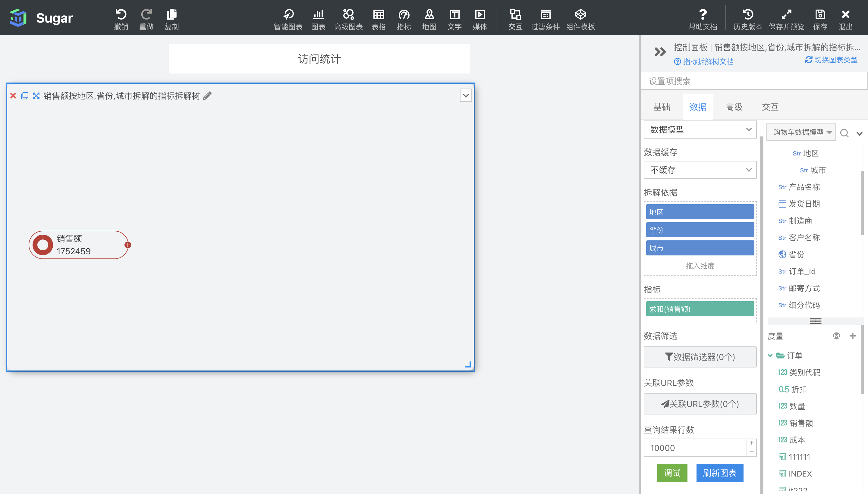Click the green 调试 button
This screenshot has width=868, height=494.
[x=672, y=473]
